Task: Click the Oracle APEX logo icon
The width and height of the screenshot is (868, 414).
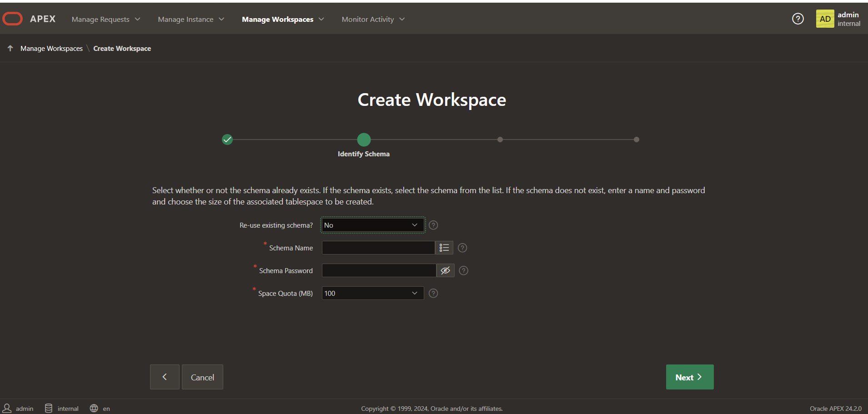Action: tap(13, 19)
